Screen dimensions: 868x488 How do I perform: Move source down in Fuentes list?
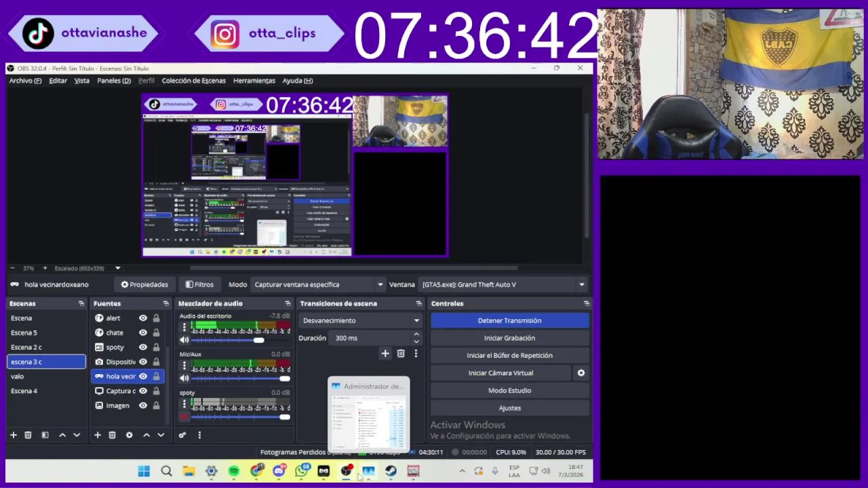161,435
